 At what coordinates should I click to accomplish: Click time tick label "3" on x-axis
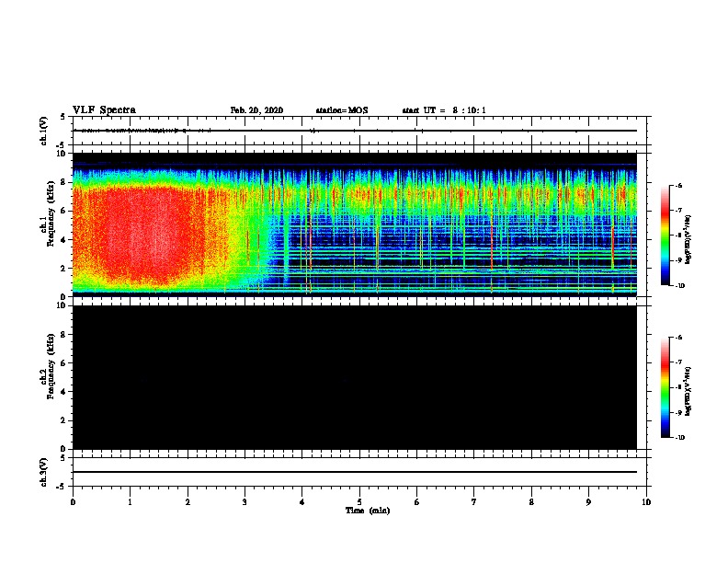(x=245, y=502)
